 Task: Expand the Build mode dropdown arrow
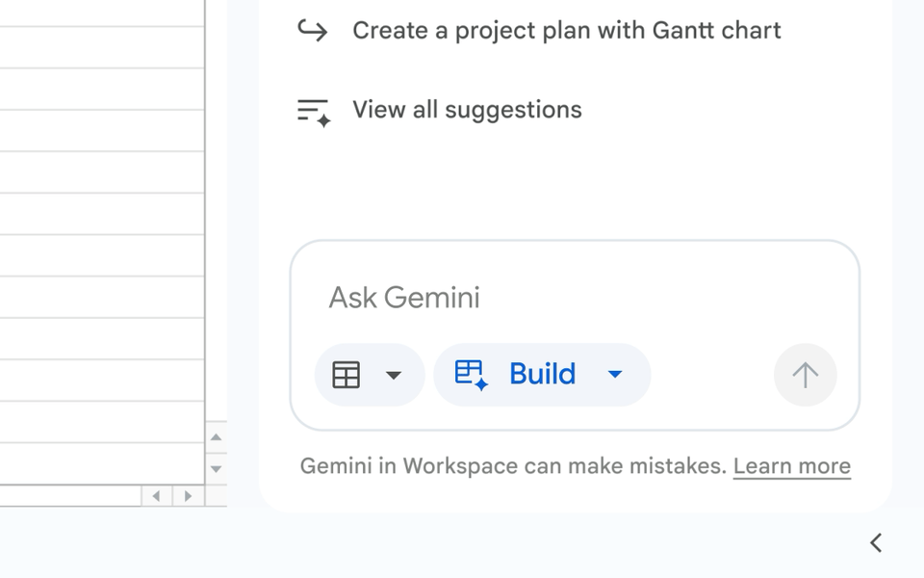coord(615,375)
